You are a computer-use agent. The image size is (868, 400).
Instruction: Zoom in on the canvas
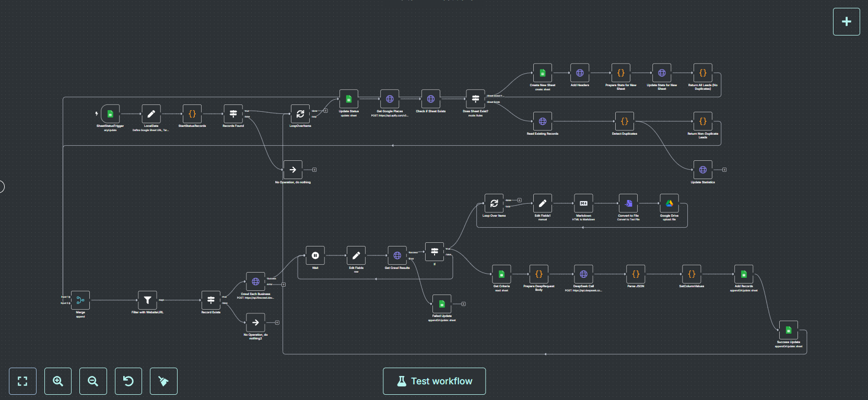[x=58, y=381]
